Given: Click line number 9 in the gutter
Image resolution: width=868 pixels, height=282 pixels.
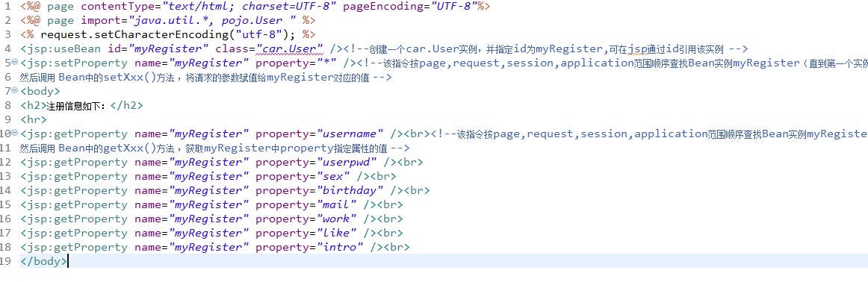Looking at the screenshot, I should (7, 119).
